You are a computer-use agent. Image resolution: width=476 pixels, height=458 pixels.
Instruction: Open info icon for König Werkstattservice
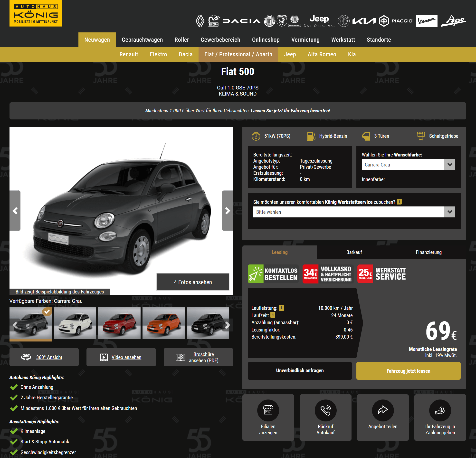(399, 202)
